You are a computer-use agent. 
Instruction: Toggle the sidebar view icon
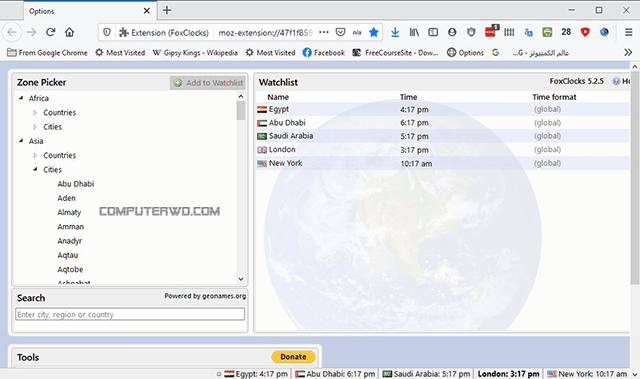433,32
